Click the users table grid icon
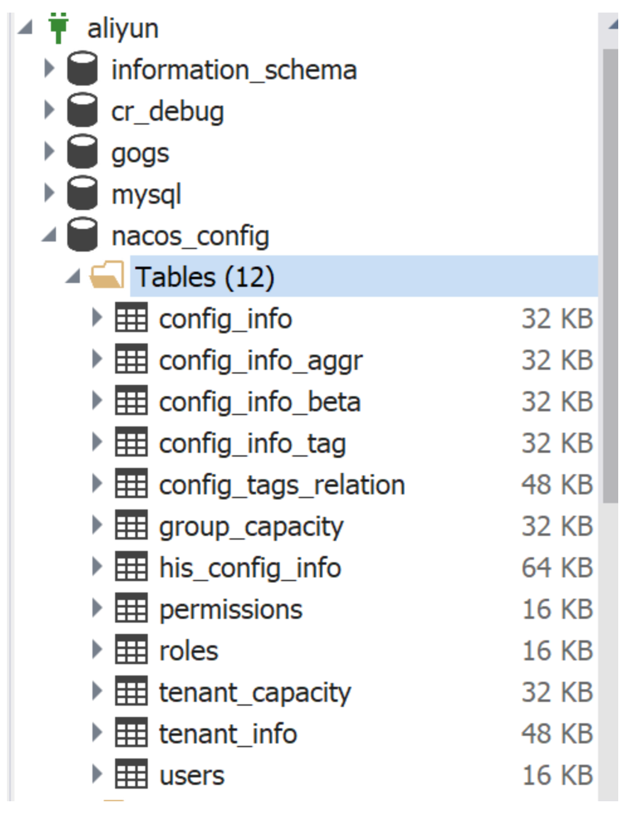This screenshot has width=644, height=822. click(131, 774)
